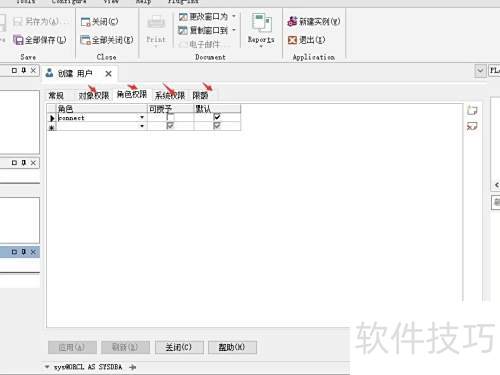The height and width of the screenshot is (375, 500).
Task: Open the connect role dropdown arrow
Action: pyautogui.click(x=142, y=117)
